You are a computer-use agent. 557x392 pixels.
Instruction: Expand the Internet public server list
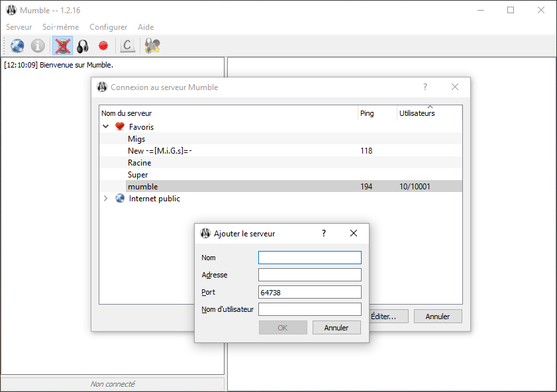(106, 199)
